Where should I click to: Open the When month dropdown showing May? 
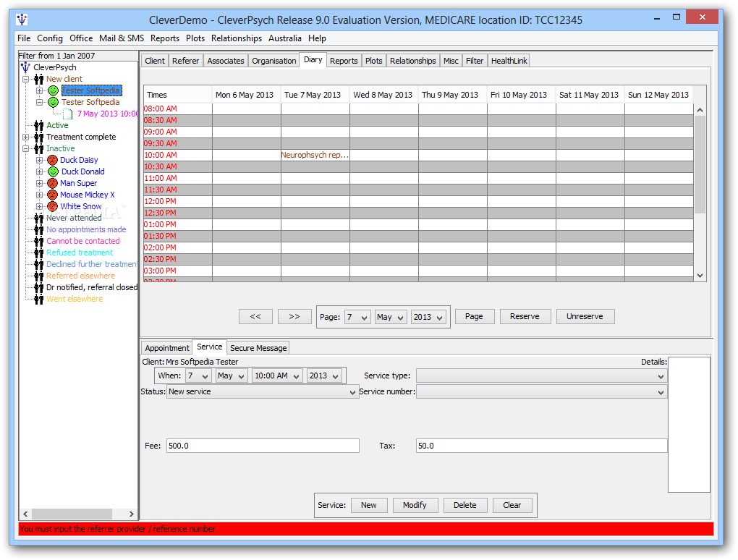click(232, 376)
